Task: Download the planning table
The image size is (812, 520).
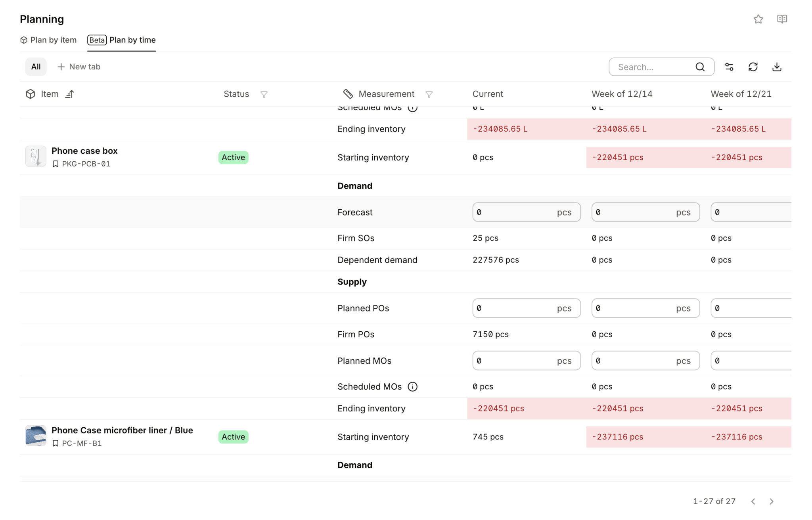Action: coord(777,67)
